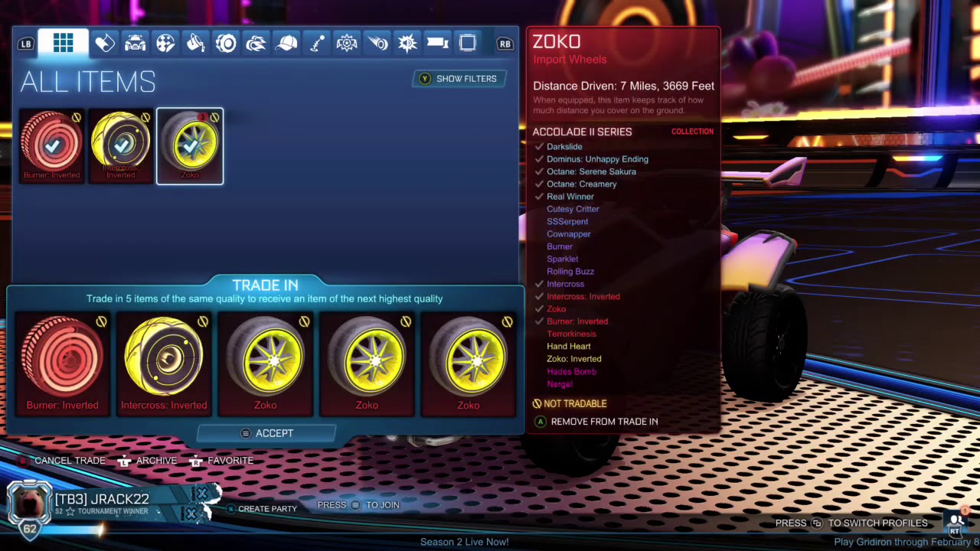Remove Burner: Inverted from trade-in slots
Viewport: 980px width, 551px height.
pos(63,364)
